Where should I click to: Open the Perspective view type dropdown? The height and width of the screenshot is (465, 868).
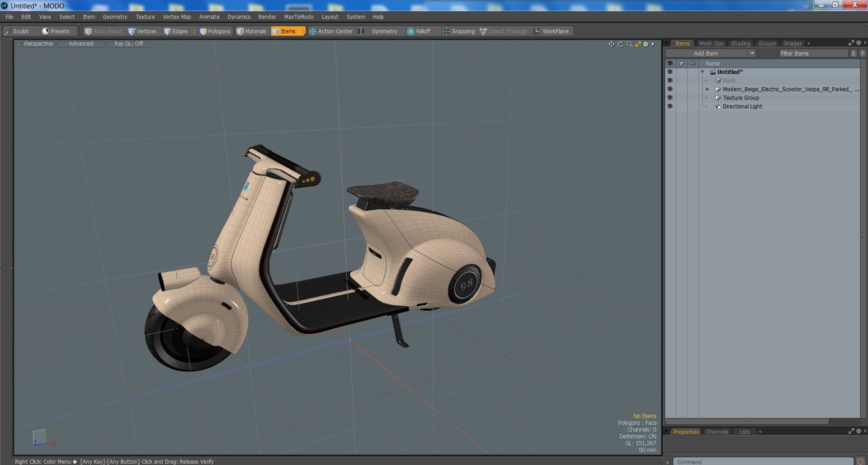point(38,44)
